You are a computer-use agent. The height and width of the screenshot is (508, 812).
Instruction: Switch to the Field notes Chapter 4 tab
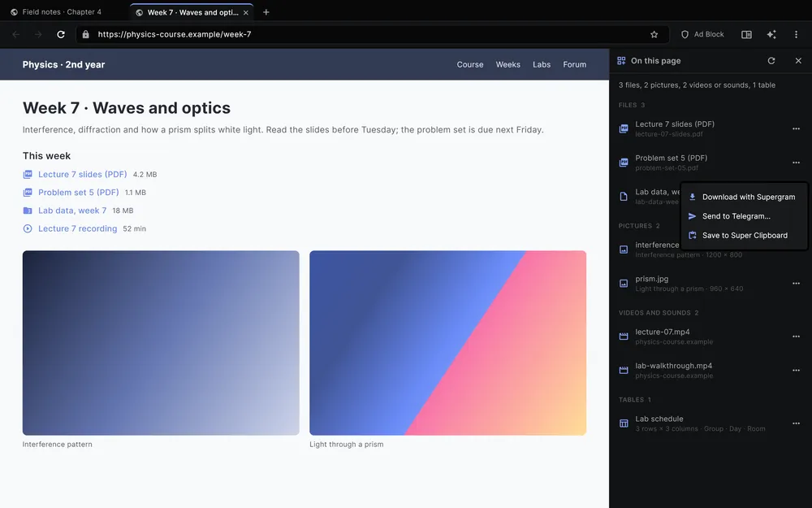click(63, 12)
